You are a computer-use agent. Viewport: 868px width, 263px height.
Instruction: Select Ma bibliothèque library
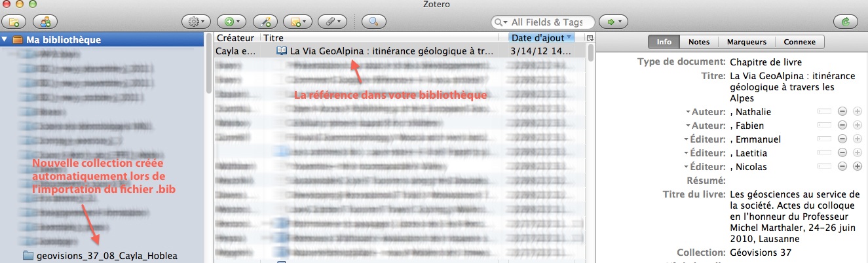[64, 39]
